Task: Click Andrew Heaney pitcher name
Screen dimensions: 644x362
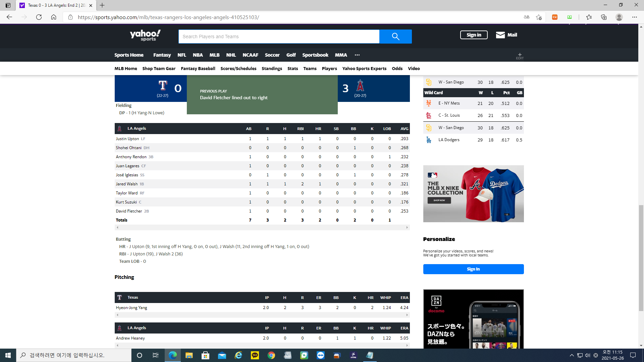Action: tap(130, 338)
